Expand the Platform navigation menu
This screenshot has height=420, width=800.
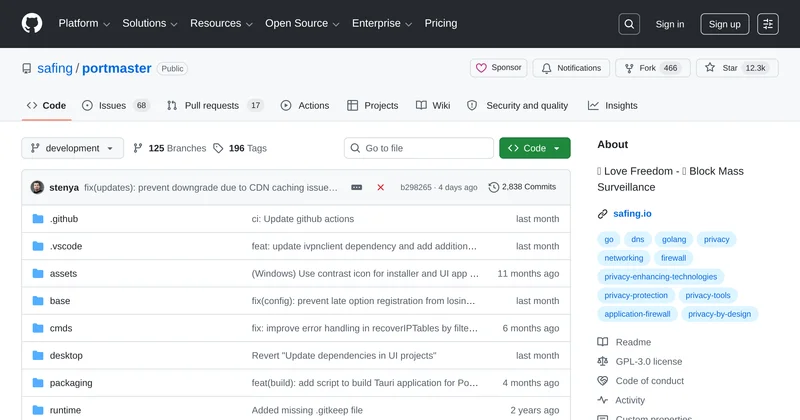tap(84, 24)
